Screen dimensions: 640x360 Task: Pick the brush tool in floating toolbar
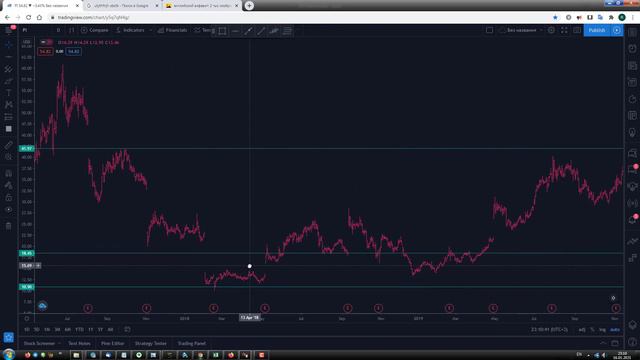tap(274, 31)
